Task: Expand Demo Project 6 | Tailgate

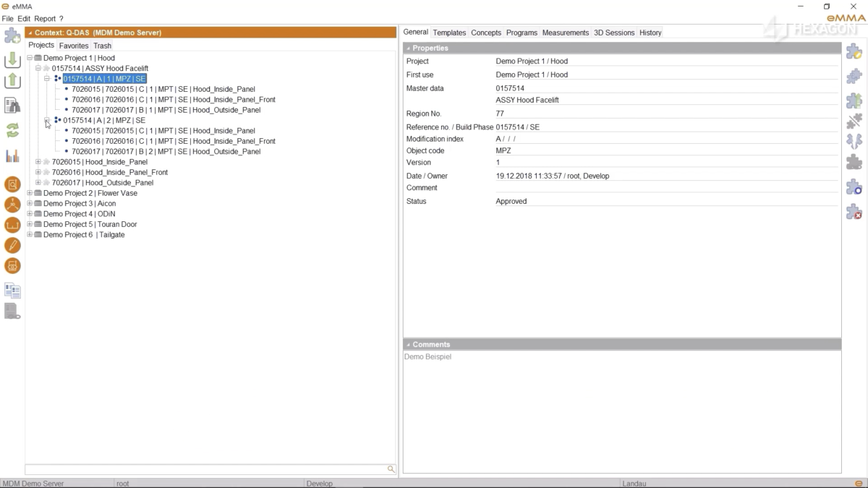Action: [x=30, y=234]
